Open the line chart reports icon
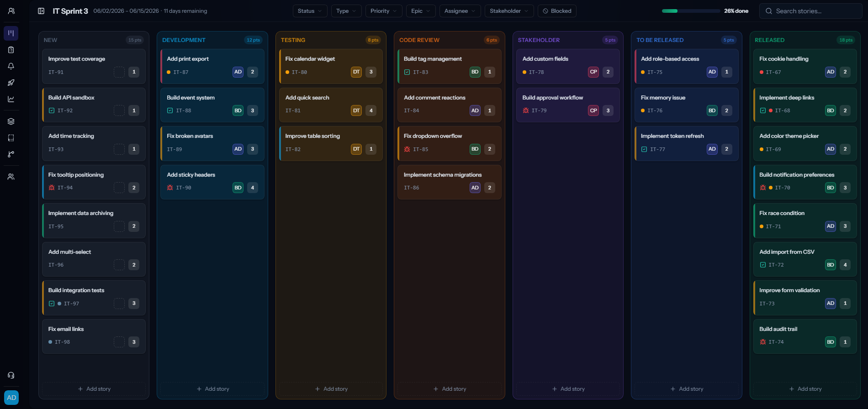 [x=11, y=99]
